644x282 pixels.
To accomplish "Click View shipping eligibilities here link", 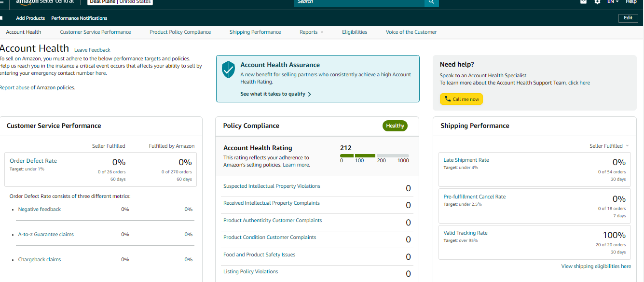I will (x=596, y=267).
